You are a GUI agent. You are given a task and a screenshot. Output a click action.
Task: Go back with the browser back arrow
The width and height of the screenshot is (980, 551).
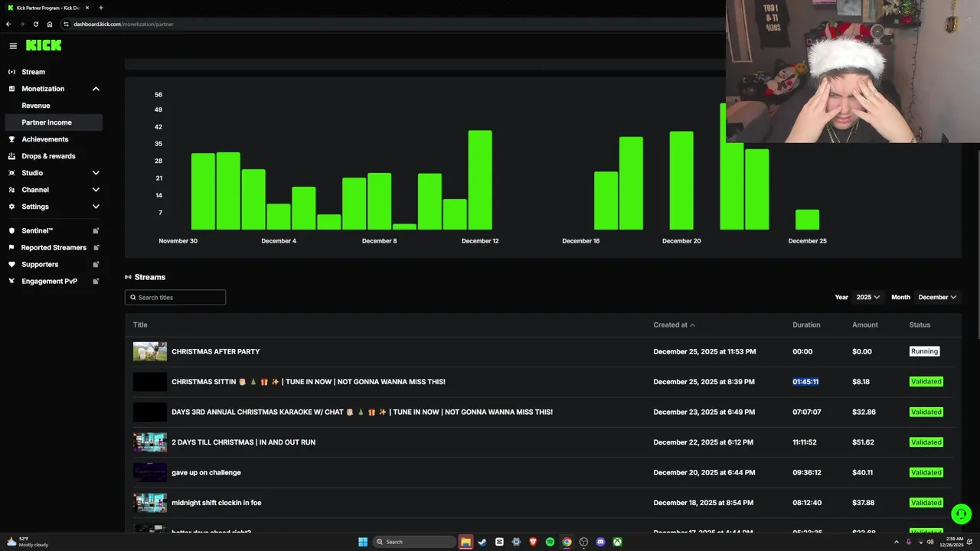click(8, 24)
